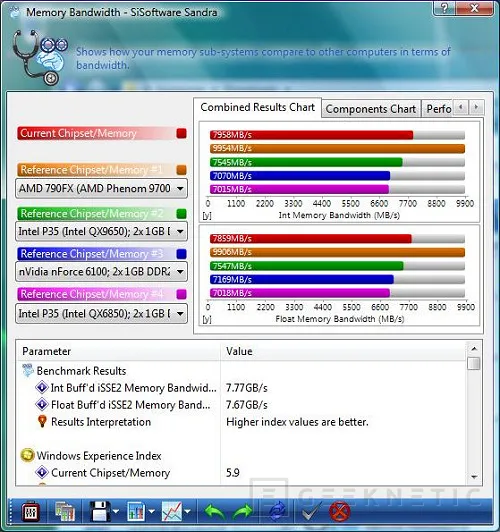Save results with the floppy disk icon
The height and width of the screenshot is (532, 500).
[100, 511]
